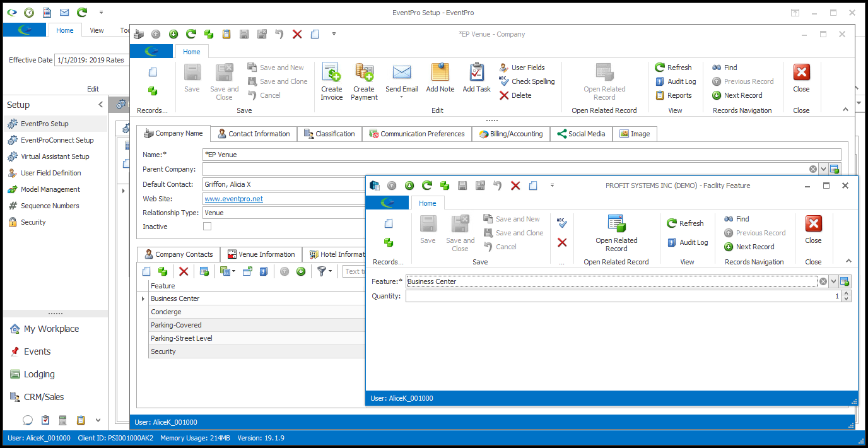Open www.eventpro.net web site link
This screenshot has width=868, height=448.
pyautogui.click(x=233, y=199)
